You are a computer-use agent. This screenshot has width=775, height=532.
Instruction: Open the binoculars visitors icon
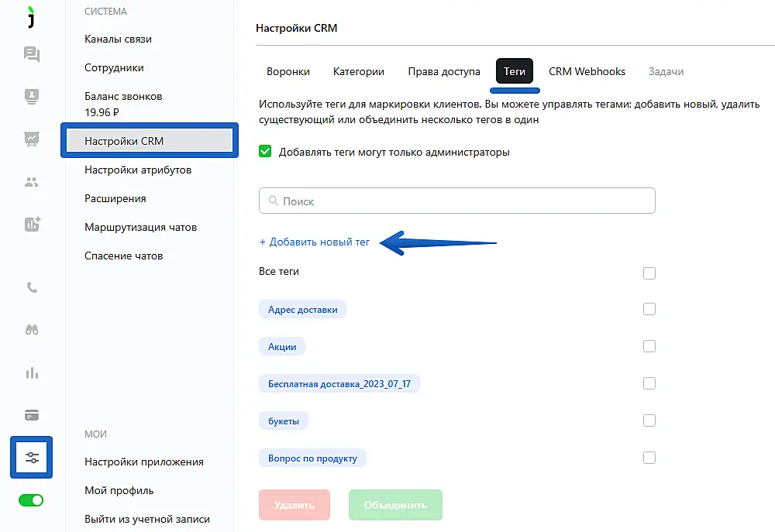click(32, 330)
